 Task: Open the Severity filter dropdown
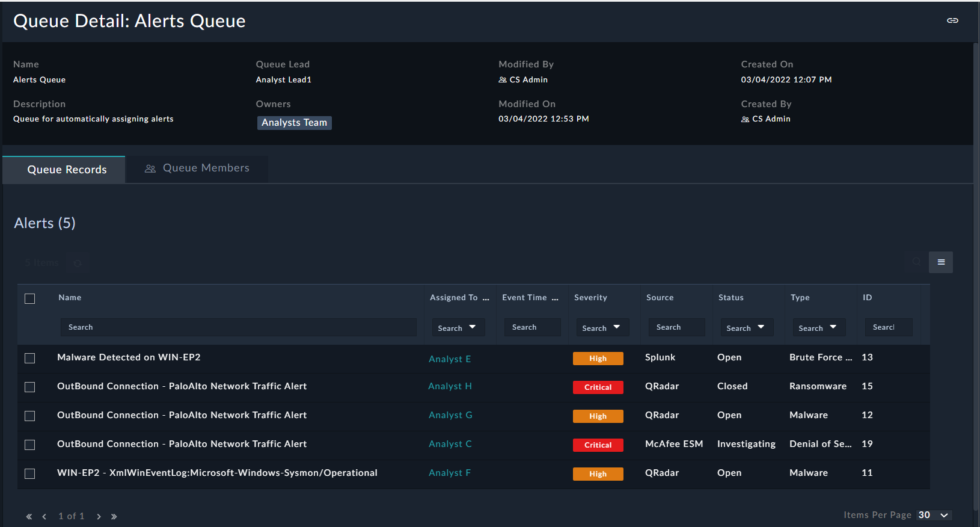(602, 328)
